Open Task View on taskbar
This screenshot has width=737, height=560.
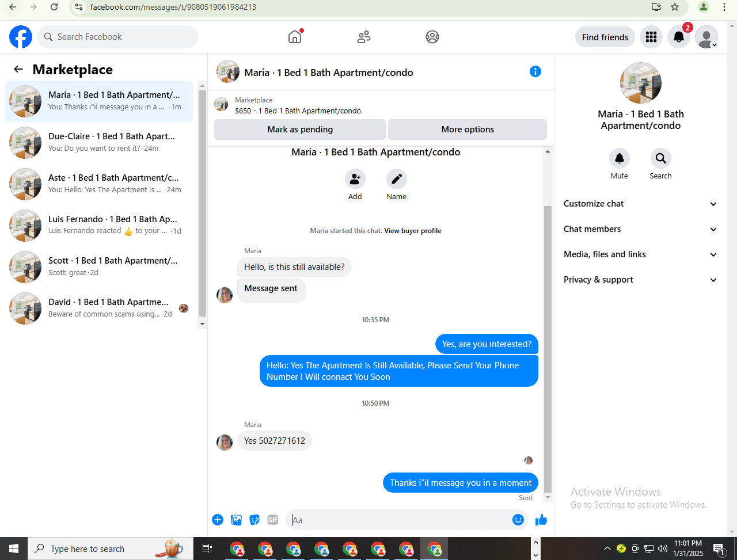click(207, 548)
